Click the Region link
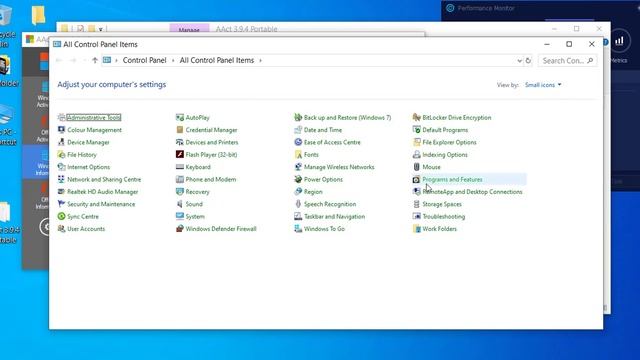This screenshot has height=360, width=640. pos(313,191)
